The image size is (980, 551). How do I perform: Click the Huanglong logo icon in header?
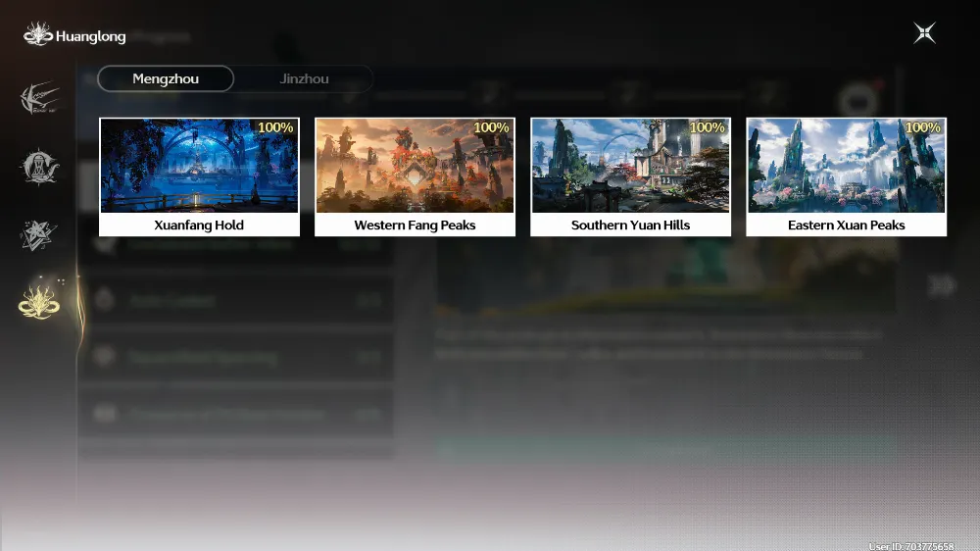(x=38, y=34)
